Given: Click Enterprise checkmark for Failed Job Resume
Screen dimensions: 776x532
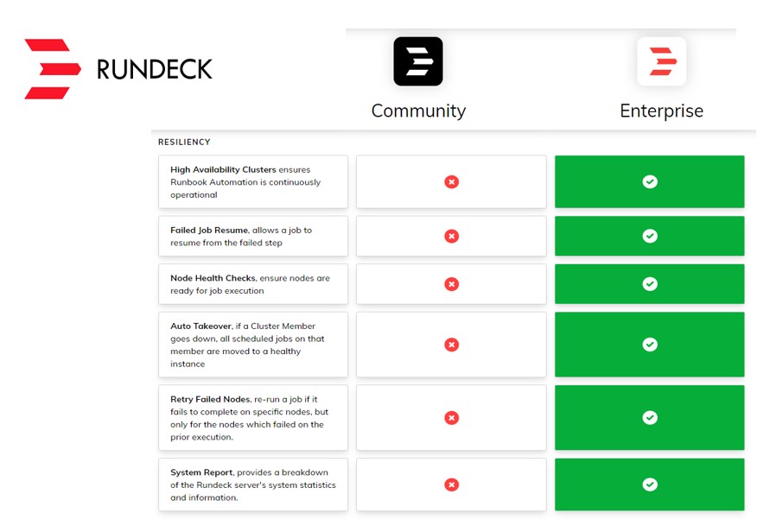Looking at the screenshot, I should pos(650,236).
